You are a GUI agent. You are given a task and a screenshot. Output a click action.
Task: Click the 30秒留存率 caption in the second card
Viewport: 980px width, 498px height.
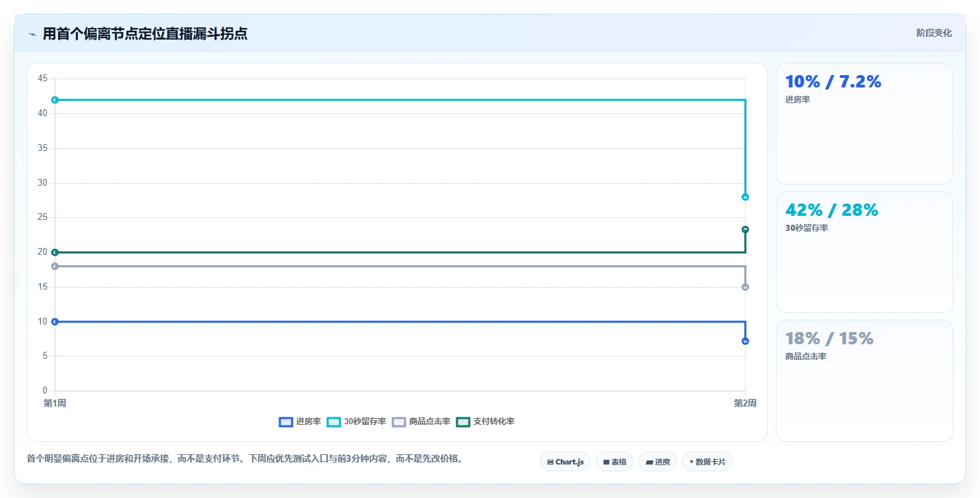coord(807,228)
